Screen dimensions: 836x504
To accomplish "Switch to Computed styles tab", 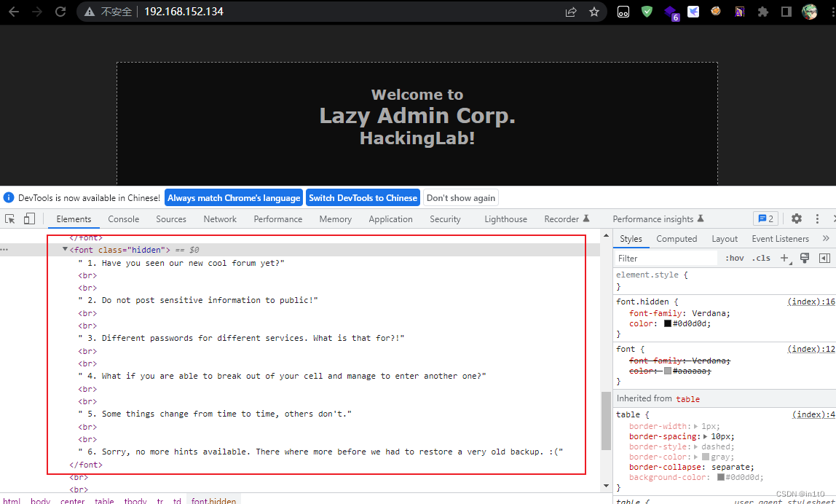I will (x=677, y=239).
